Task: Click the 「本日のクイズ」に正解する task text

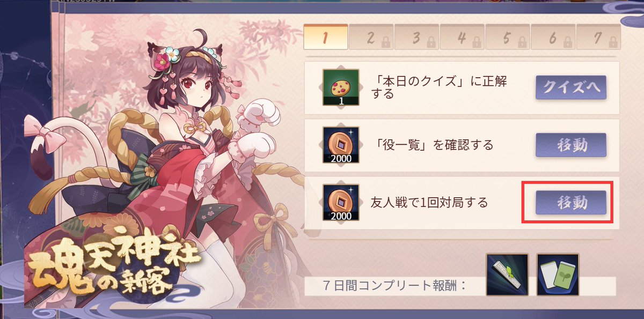Action: coord(440,87)
